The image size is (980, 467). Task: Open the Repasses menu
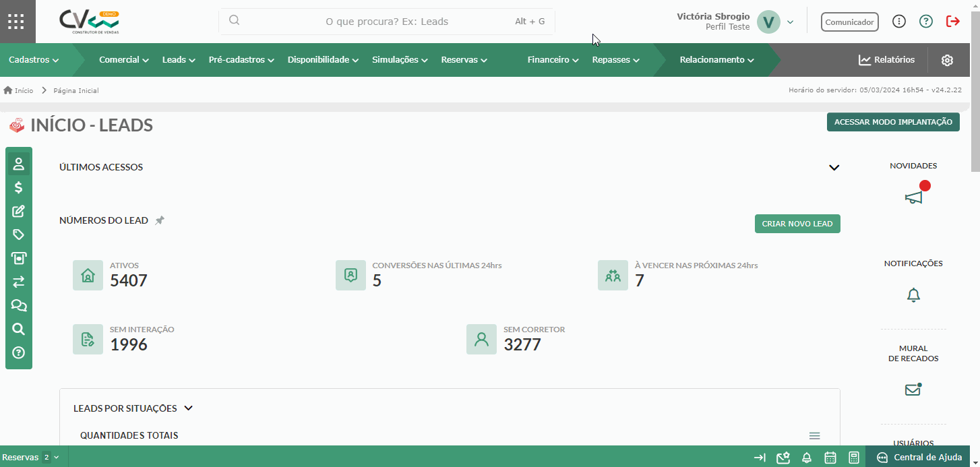616,60
